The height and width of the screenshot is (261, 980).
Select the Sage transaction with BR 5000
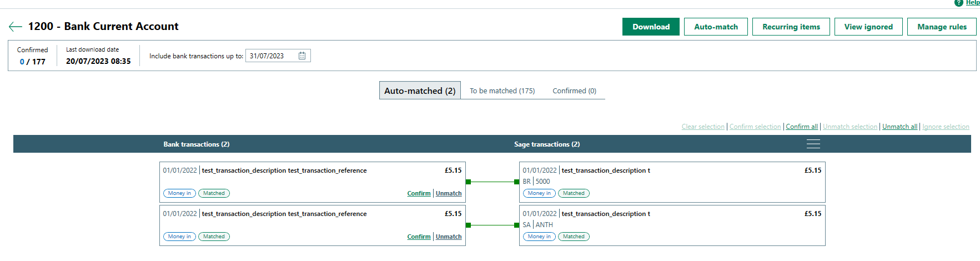pyautogui.click(x=672, y=182)
